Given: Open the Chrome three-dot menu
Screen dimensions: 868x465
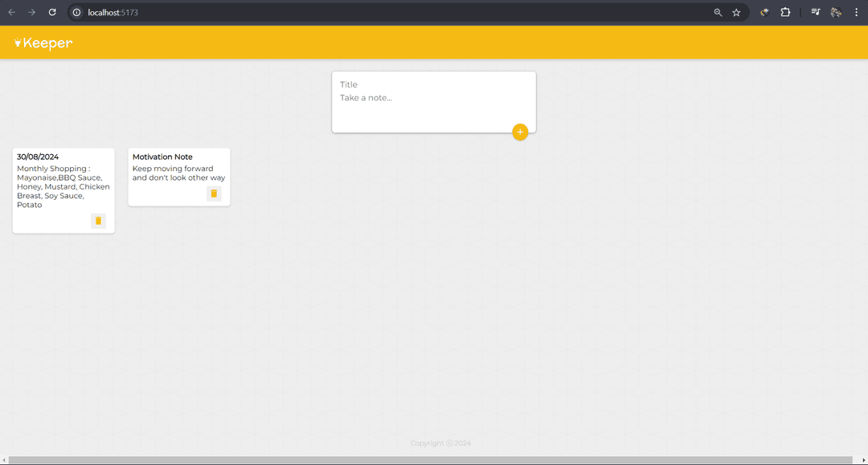Looking at the screenshot, I should pyautogui.click(x=856, y=12).
